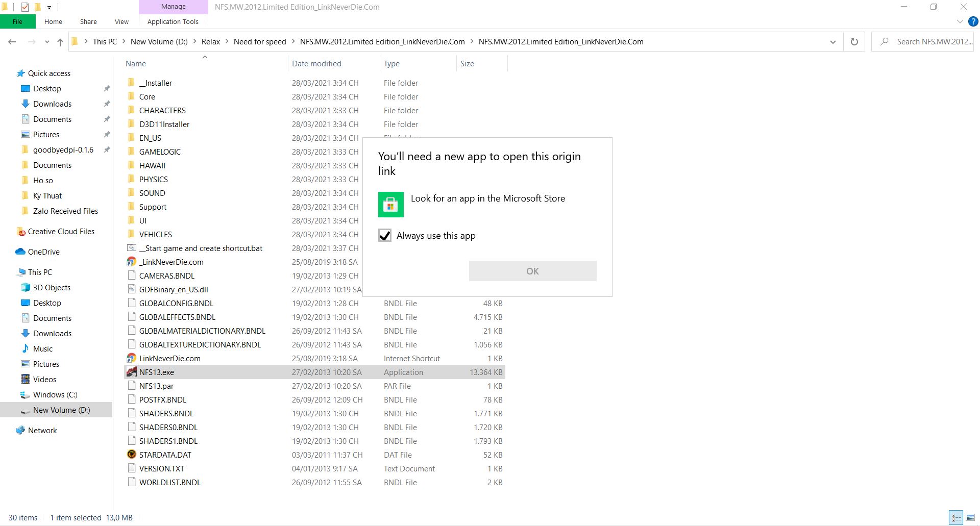Open a new folder via Quick Access Toolbar icon
This screenshot has height=526, width=980.
[38, 7]
